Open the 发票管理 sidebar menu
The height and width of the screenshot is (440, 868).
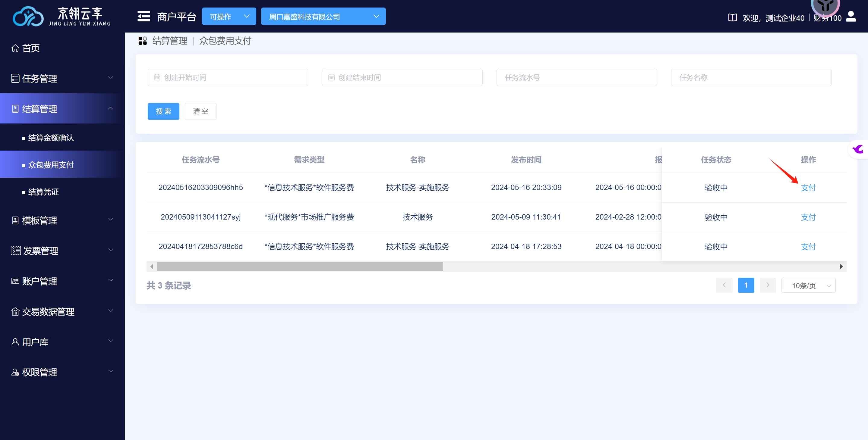coord(62,251)
